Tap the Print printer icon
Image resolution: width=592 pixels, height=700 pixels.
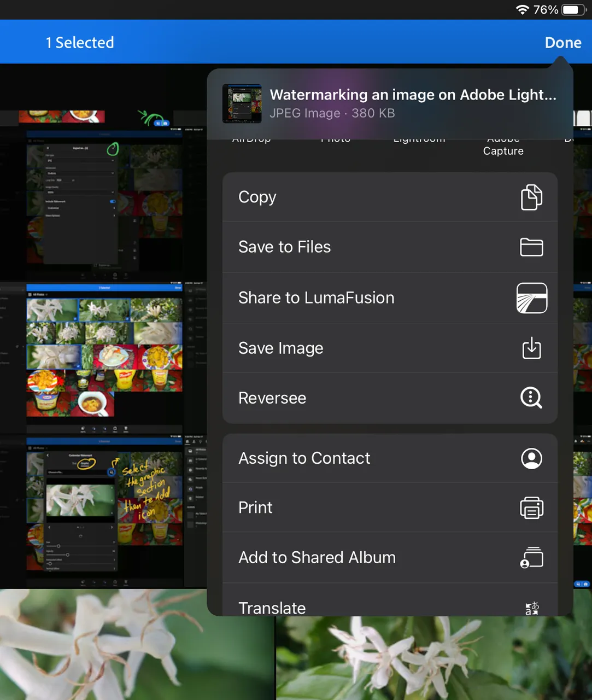coord(531,508)
